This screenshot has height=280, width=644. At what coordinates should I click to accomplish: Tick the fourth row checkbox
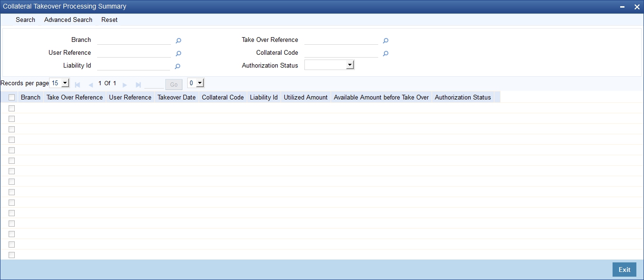point(12,140)
